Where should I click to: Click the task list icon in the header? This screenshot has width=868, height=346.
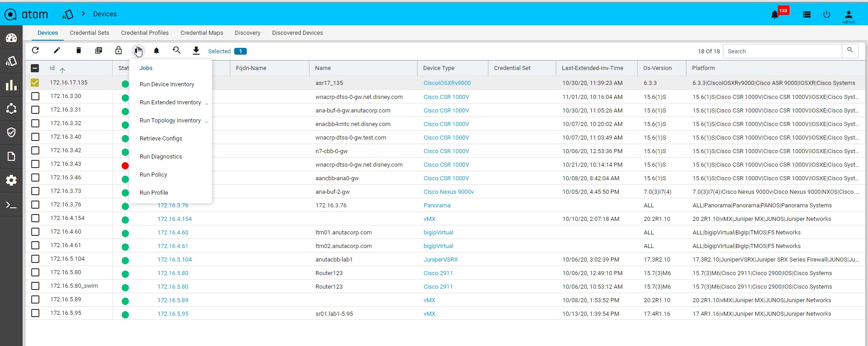pos(807,14)
